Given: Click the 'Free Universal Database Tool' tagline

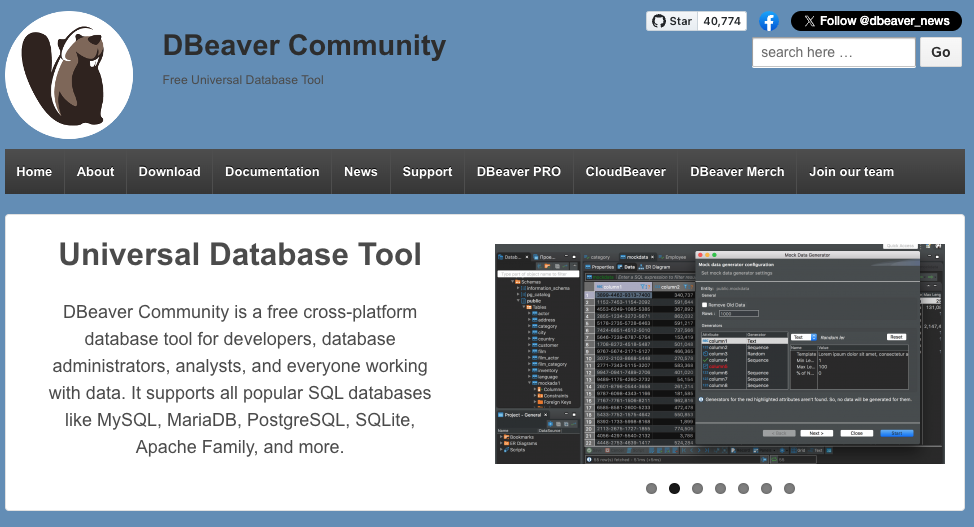Looking at the screenshot, I should pos(243,80).
